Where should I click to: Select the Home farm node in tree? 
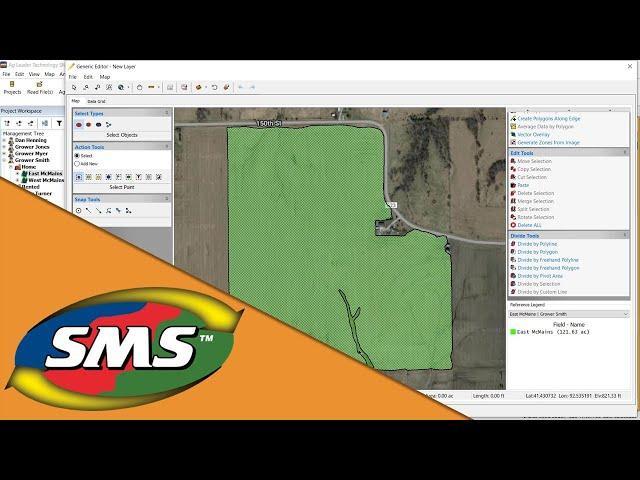coord(29,167)
